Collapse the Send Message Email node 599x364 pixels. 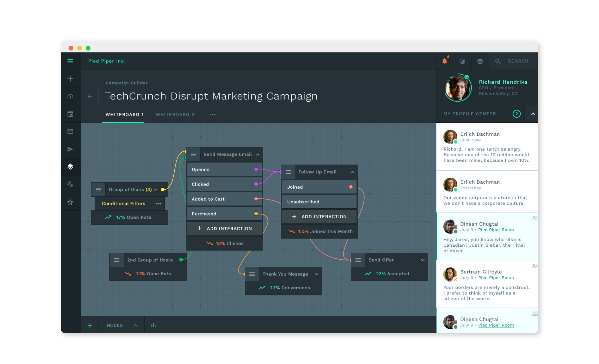(x=258, y=154)
